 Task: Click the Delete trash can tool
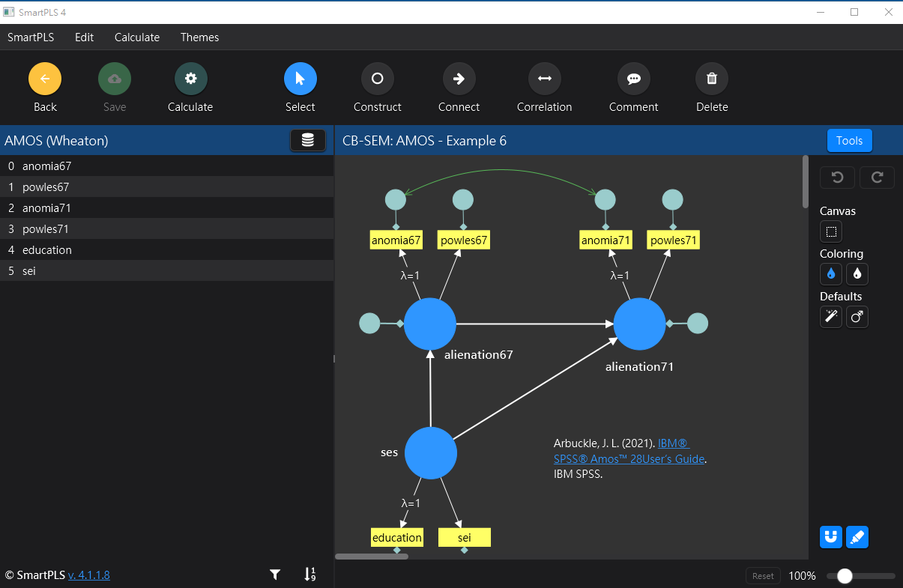click(x=712, y=79)
